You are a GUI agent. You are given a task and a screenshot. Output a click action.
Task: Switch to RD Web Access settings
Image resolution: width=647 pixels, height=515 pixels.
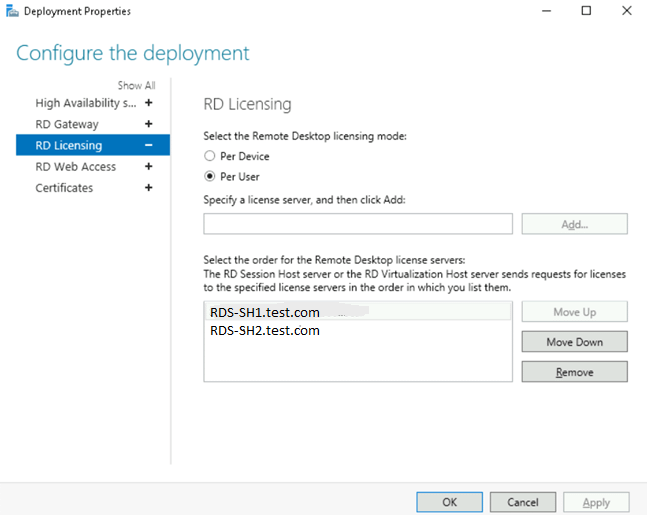[x=75, y=167]
